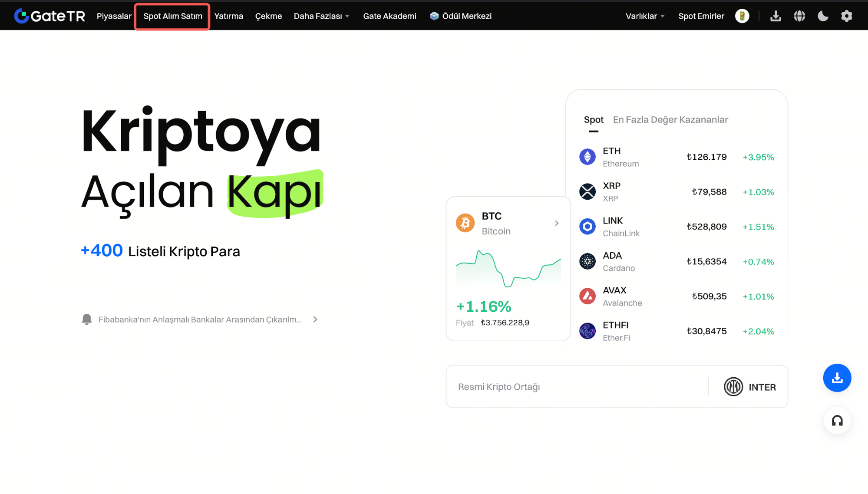Click the blue floating download button
Image resolution: width=868 pixels, height=494 pixels.
837,378
